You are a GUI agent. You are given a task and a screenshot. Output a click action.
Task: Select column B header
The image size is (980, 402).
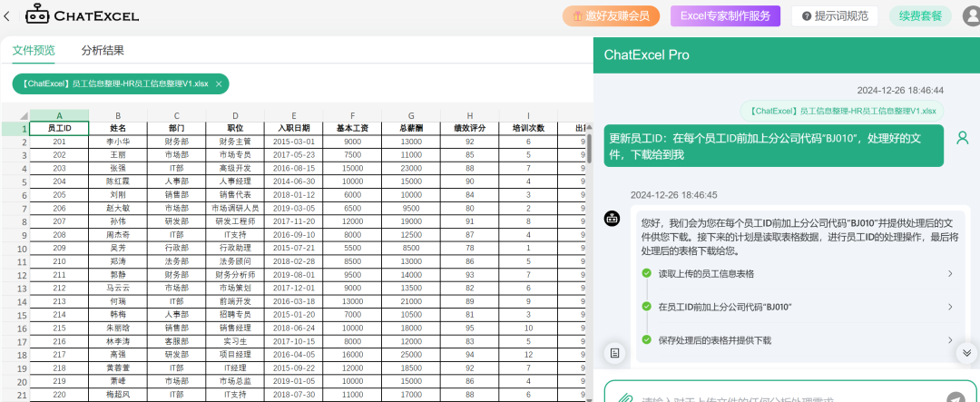[117, 115]
